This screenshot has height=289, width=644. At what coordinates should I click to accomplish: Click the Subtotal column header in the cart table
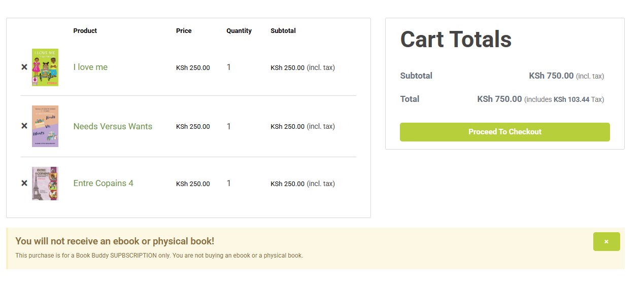[x=283, y=31]
